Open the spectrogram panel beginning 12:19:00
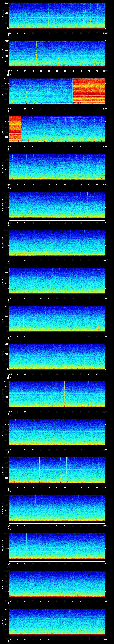 tap(57, 205)
